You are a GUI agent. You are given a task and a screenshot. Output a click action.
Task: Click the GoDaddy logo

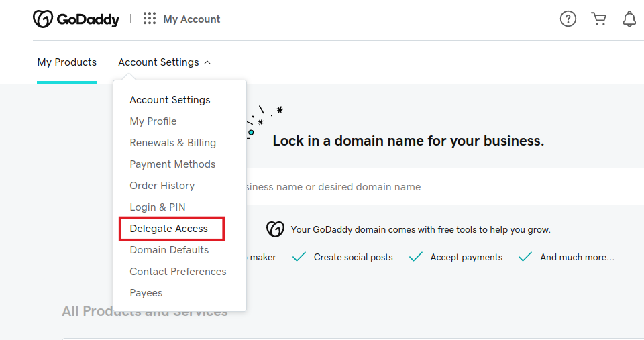pos(76,19)
